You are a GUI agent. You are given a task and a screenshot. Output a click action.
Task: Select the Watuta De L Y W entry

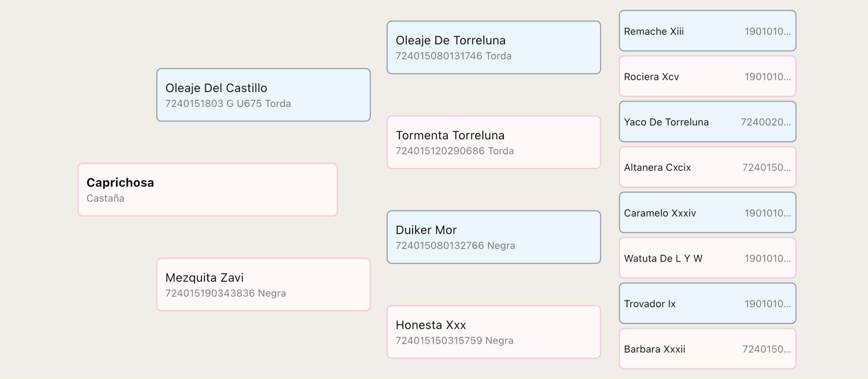pyautogui.click(x=708, y=258)
